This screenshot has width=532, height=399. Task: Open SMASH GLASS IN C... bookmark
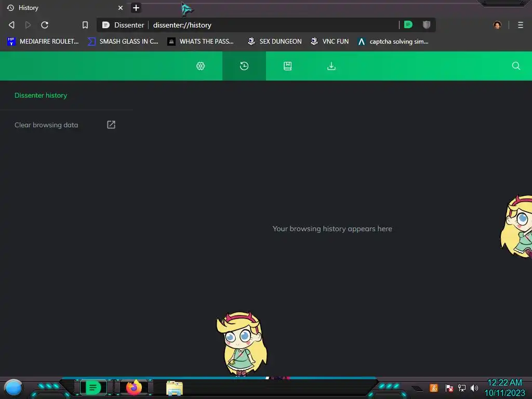tap(123, 42)
